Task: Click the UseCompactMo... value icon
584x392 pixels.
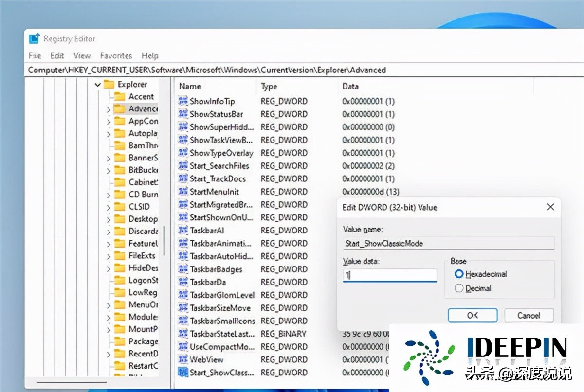Action: tap(183, 347)
